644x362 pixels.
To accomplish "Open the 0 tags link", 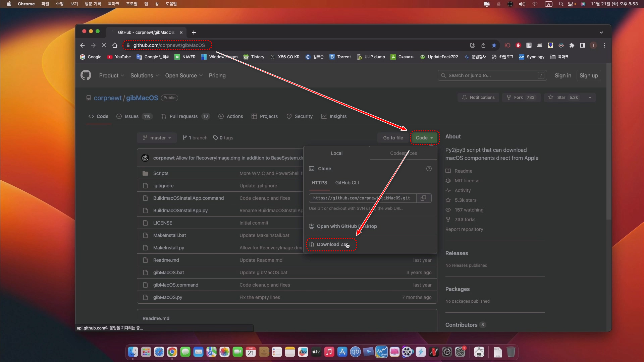I will tap(223, 138).
